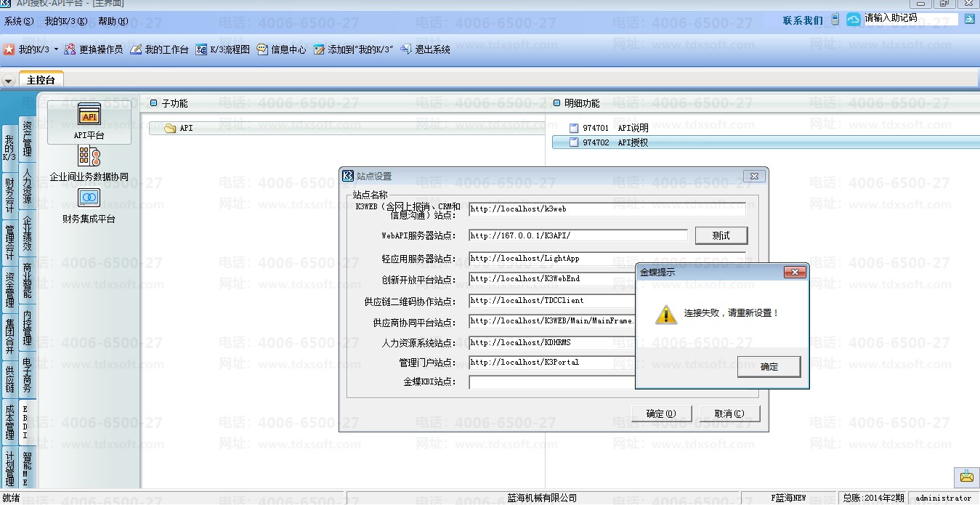Click the 供应链二维码协作站点 URL field
This screenshot has width=980, height=505.
point(552,301)
